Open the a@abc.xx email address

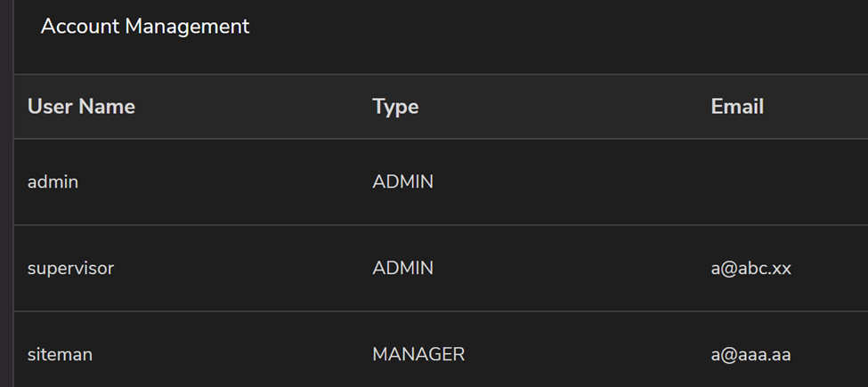point(750,268)
